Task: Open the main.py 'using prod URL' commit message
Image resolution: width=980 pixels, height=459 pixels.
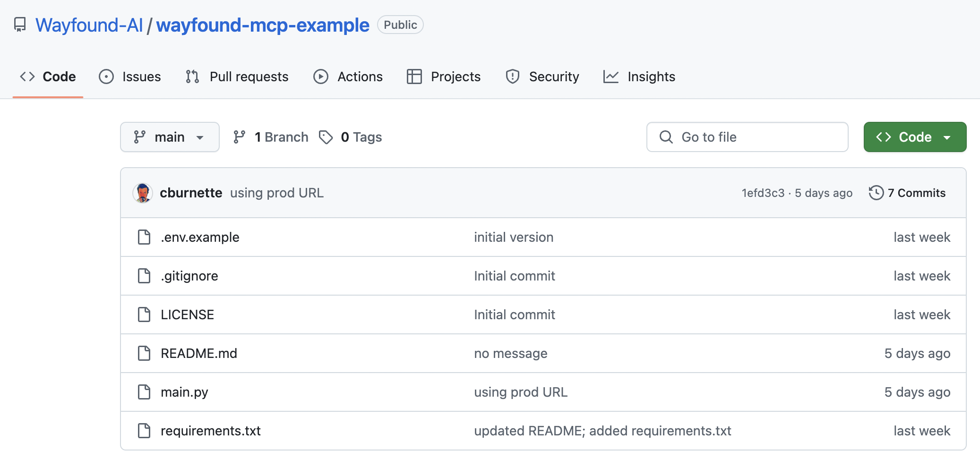Action: [x=521, y=392]
